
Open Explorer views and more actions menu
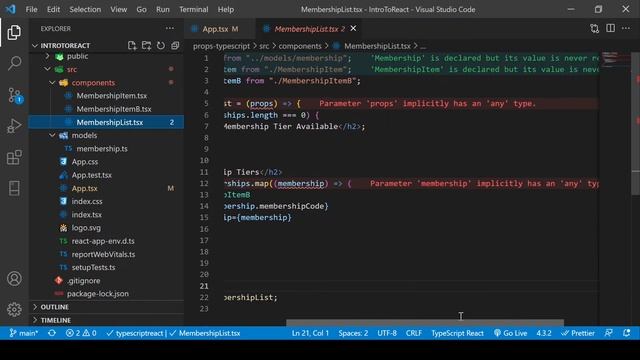click(170, 28)
